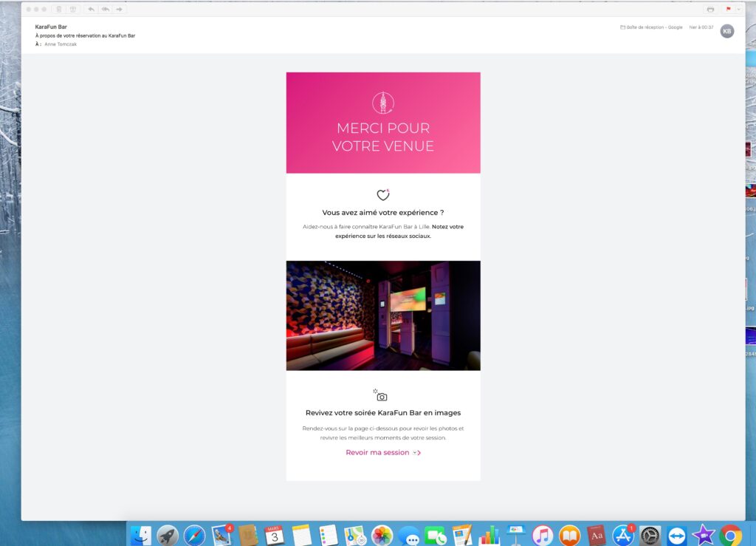This screenshot has width=756, height=546.
Task: Reply to the KaraFun Bar email
Action: tap(92, 10)
